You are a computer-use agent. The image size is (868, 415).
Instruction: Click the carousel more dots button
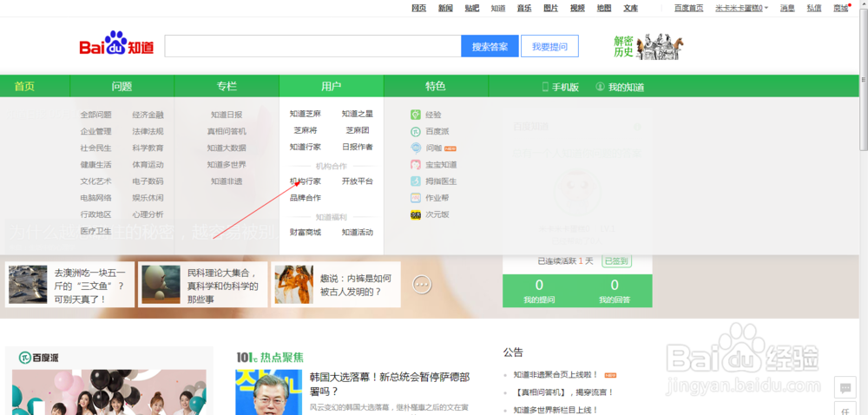(x=422, y=284)
